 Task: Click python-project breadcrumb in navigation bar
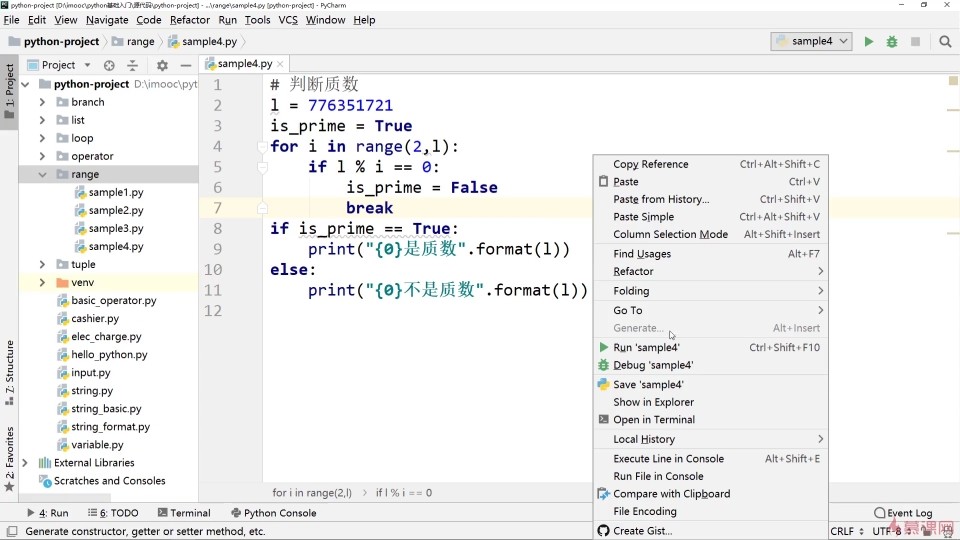pos(54,41)
